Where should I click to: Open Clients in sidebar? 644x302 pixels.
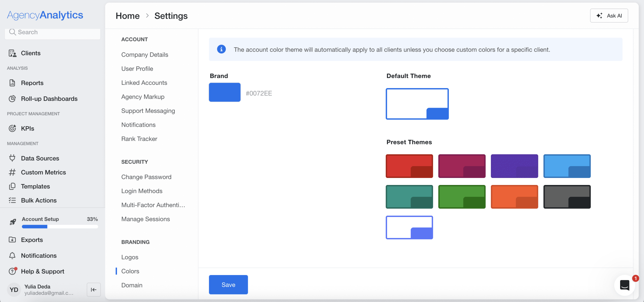(x=31, y=53)
